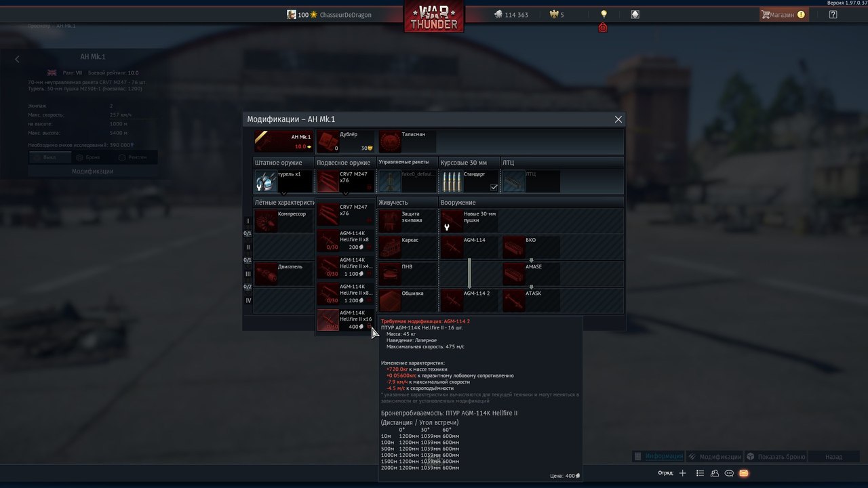Choose CRV7 M247 x76 from the dropdown list
Viewport: 868px width, 488px height.
coord(346,214)
